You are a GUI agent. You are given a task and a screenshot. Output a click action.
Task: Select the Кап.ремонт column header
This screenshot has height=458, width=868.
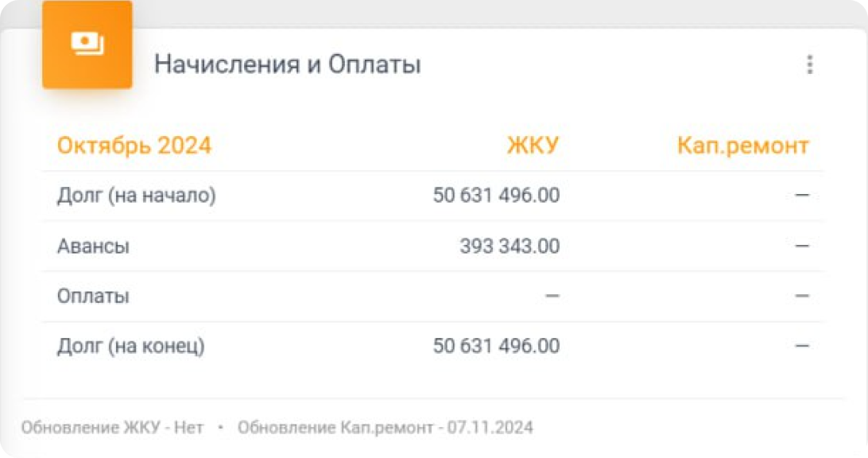(743, 146)
